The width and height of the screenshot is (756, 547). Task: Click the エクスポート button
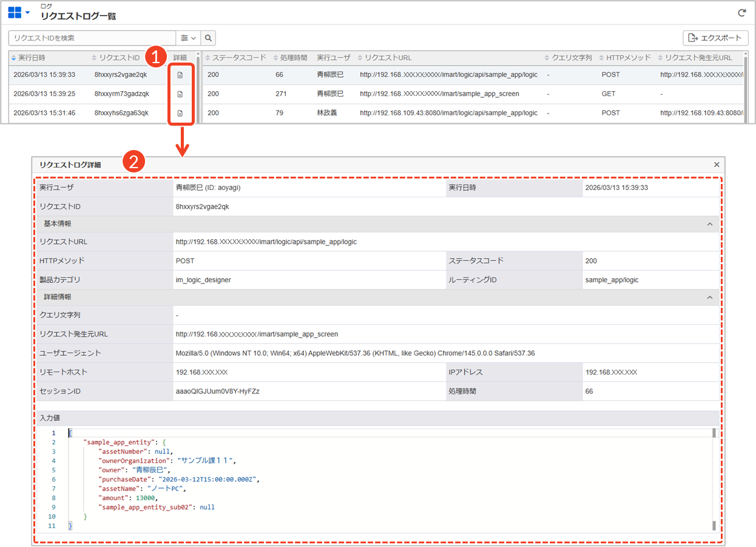[715, 38]
